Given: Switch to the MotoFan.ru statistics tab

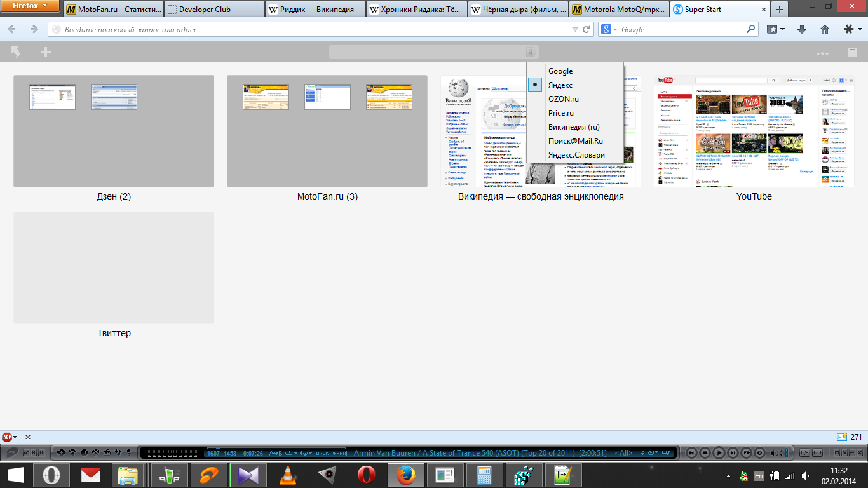Looking at the screenshot, I should pyautogui.click(x=114, y=10).
